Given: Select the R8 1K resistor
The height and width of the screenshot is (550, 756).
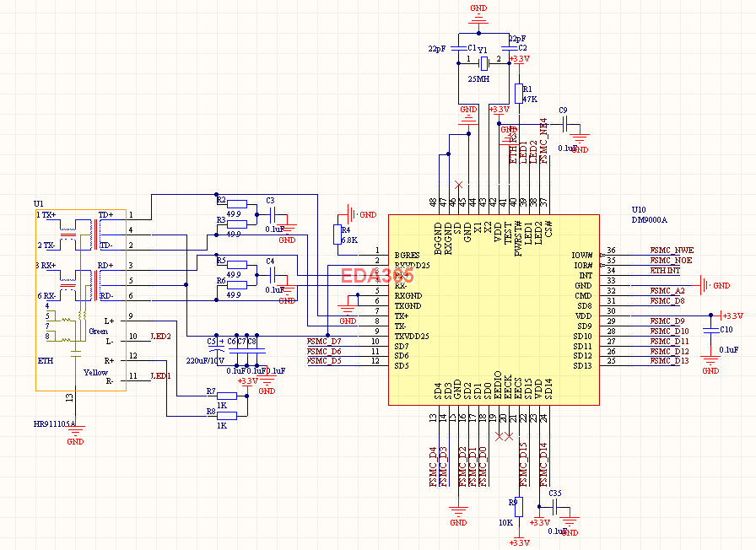Looking at the screenshot, I should pos(227,416).
